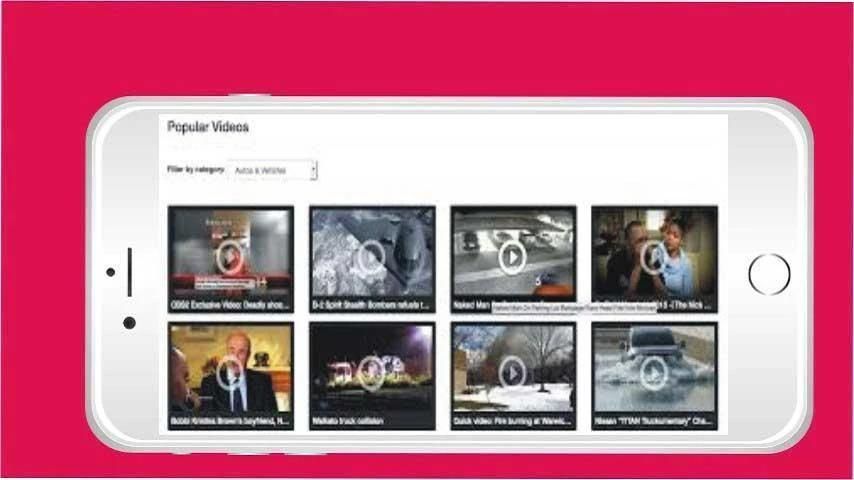Image resolution: width=854 pixels, height=480 pixels.
Task: Play the Bobbi Kristina Brown's boyfriend video
Action: pyautogui.click(x=230, y=373)
